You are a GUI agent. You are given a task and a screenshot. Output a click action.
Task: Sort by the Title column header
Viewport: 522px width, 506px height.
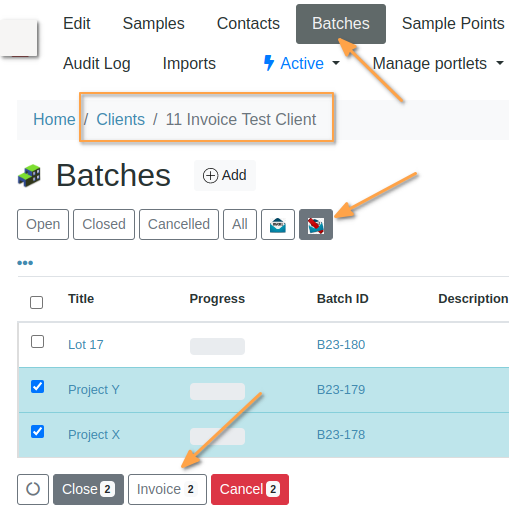click(81, 299)
